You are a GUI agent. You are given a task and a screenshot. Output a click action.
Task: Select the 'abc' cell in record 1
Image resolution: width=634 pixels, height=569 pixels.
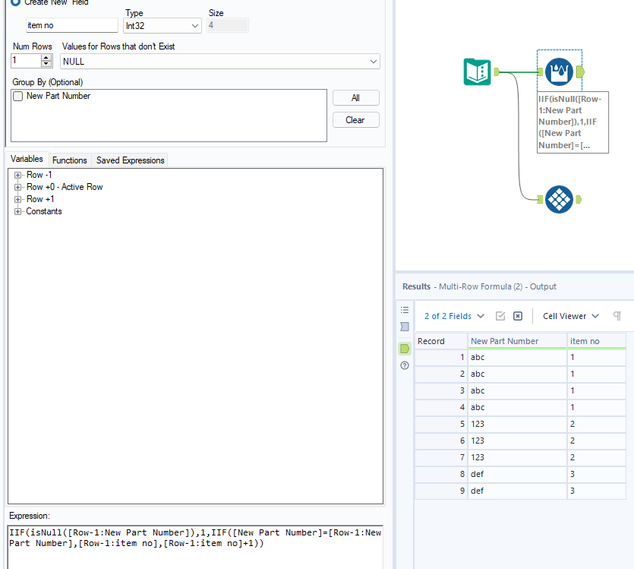(x=517, y=357)
